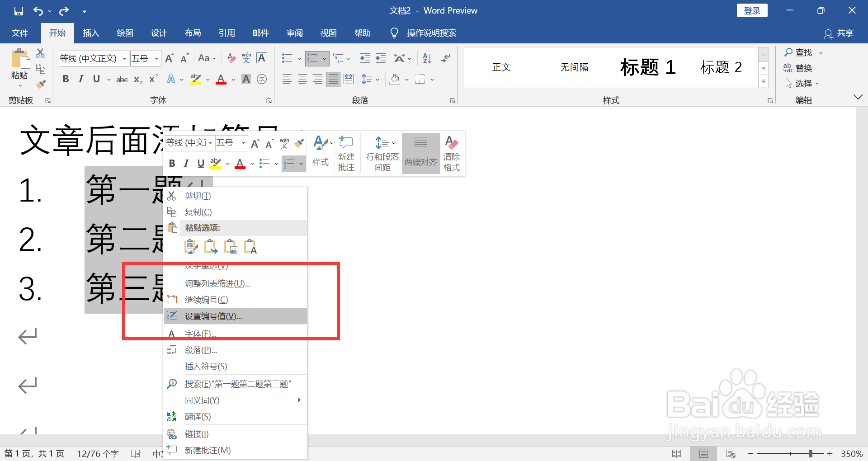Toggle Bold formatting
Image resolution: width=868 pixels, height=461 pixels.
[66, 79]
